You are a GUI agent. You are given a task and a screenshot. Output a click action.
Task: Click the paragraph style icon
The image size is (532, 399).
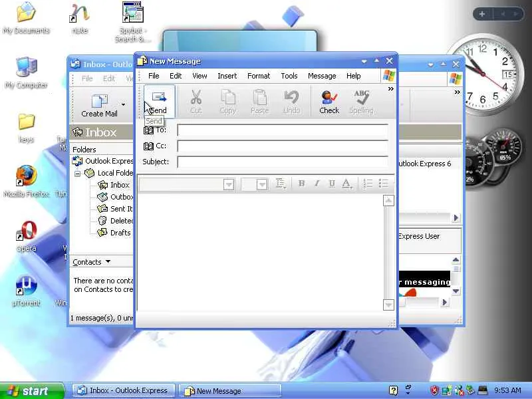[281, 184]
